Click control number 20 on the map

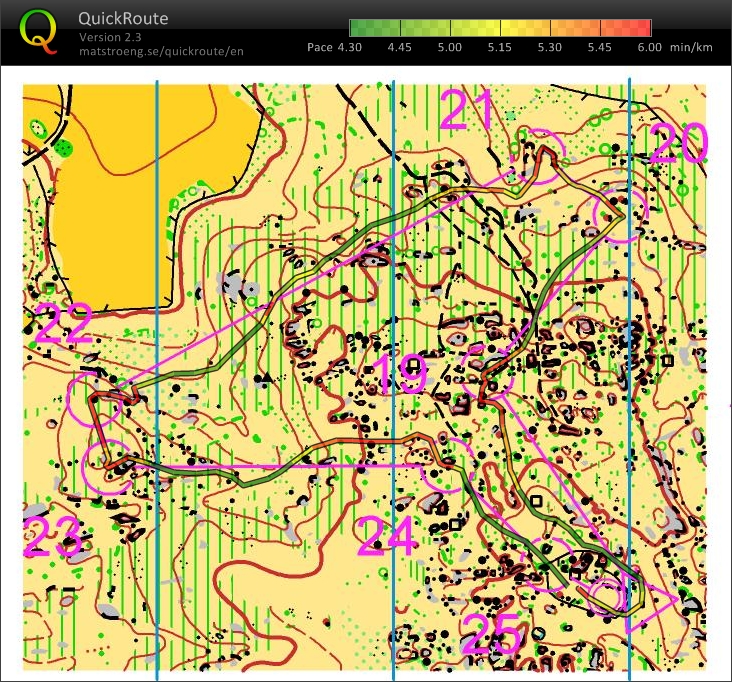pos(678,142)
